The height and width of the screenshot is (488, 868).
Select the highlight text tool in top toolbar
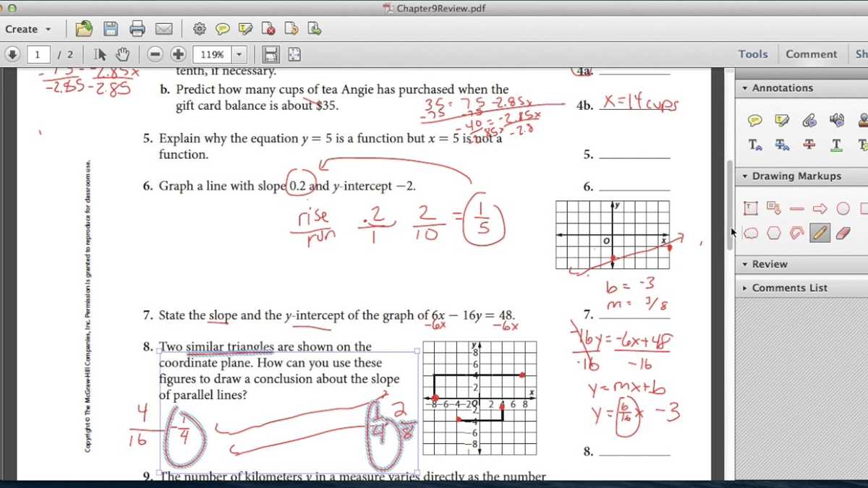246,29
